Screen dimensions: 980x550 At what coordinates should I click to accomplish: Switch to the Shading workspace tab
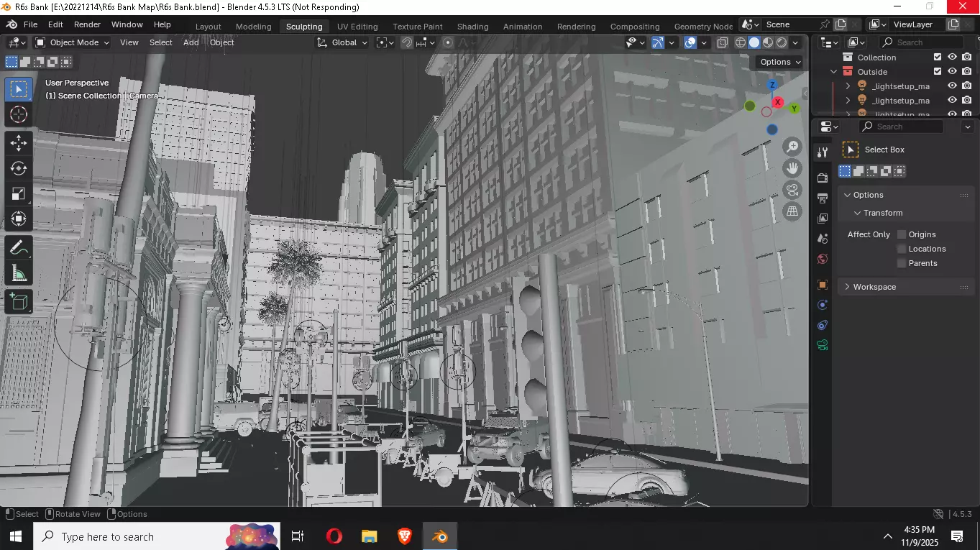(x=473, y=27)
